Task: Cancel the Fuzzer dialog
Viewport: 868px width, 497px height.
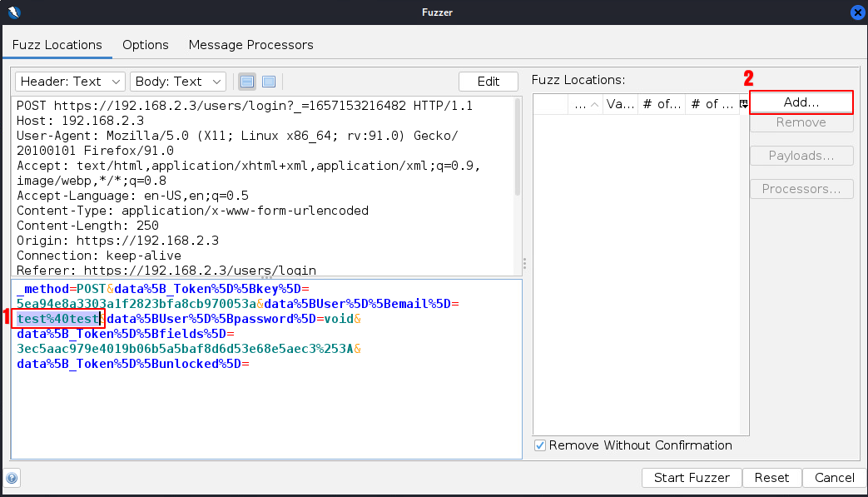Action: coord(834,478)
